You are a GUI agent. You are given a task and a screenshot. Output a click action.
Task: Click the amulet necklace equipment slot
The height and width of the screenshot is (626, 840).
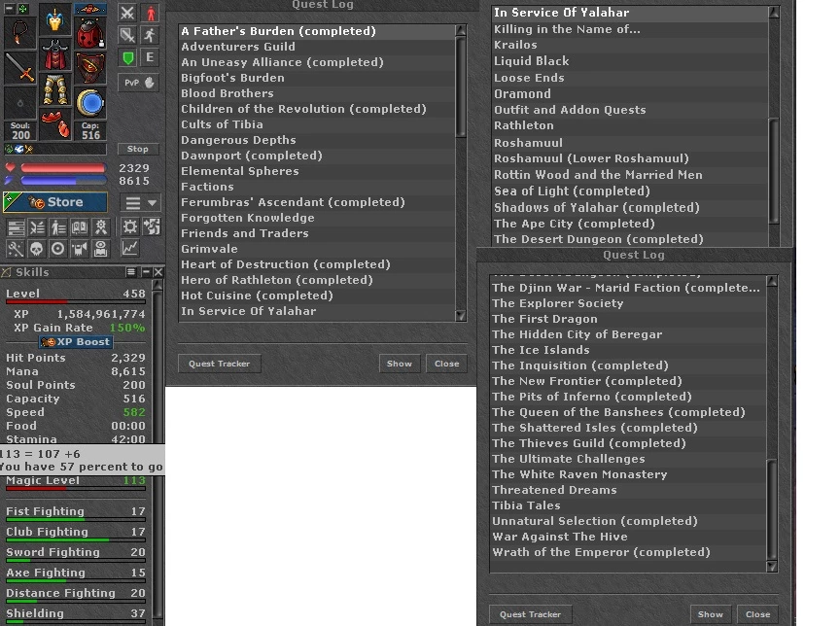19,32
